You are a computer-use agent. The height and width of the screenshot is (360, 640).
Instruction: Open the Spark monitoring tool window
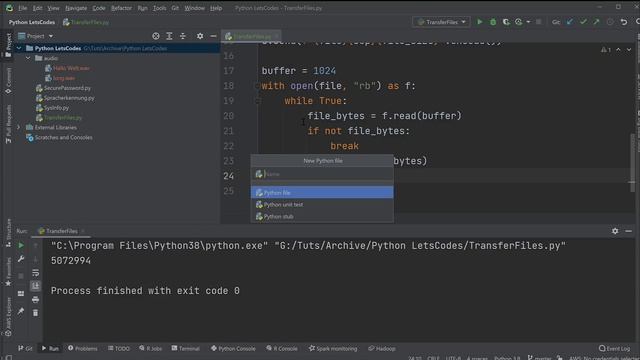[333, 348]
